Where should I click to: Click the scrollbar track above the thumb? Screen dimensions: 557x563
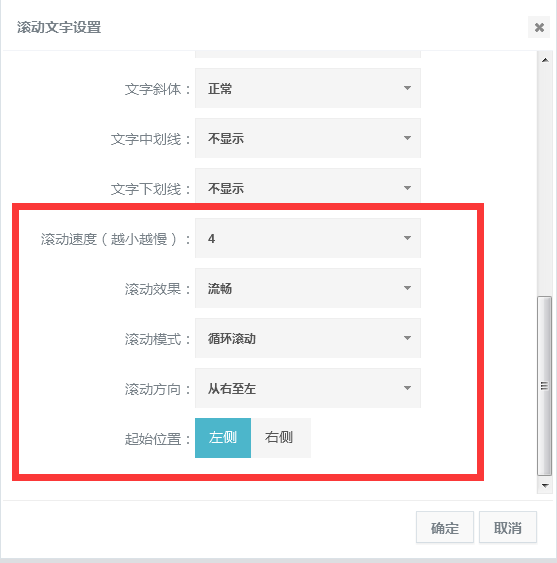click(x=545, y=181)
